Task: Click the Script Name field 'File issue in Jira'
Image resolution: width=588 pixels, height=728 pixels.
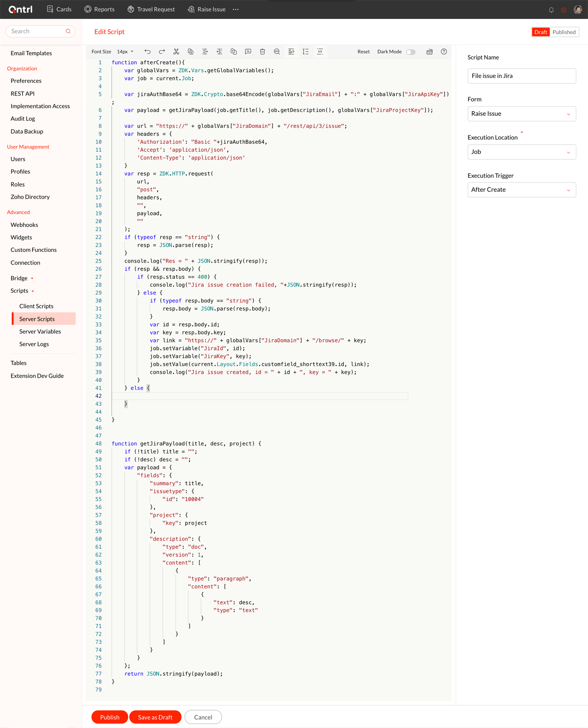Action: [521, 76]
